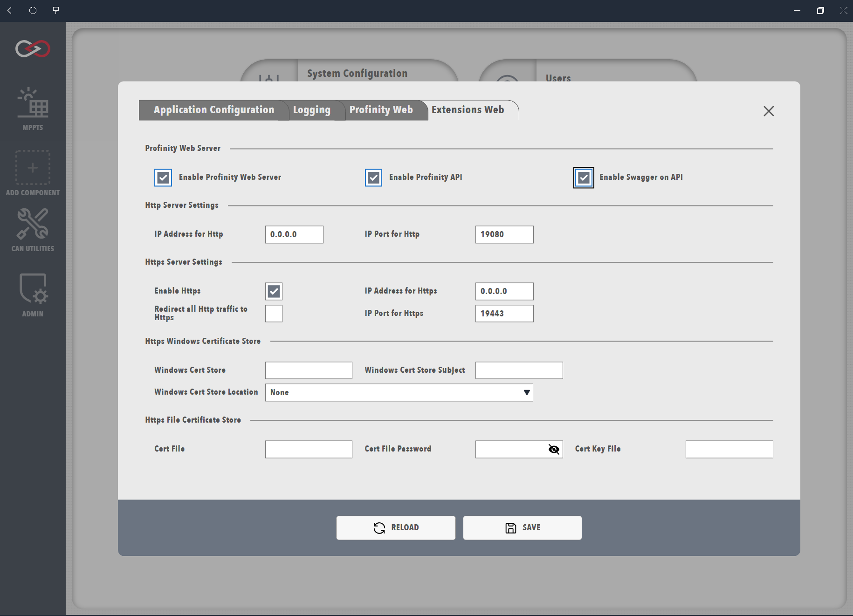Uncheck the Enable Https checkbox

[274, 291]
